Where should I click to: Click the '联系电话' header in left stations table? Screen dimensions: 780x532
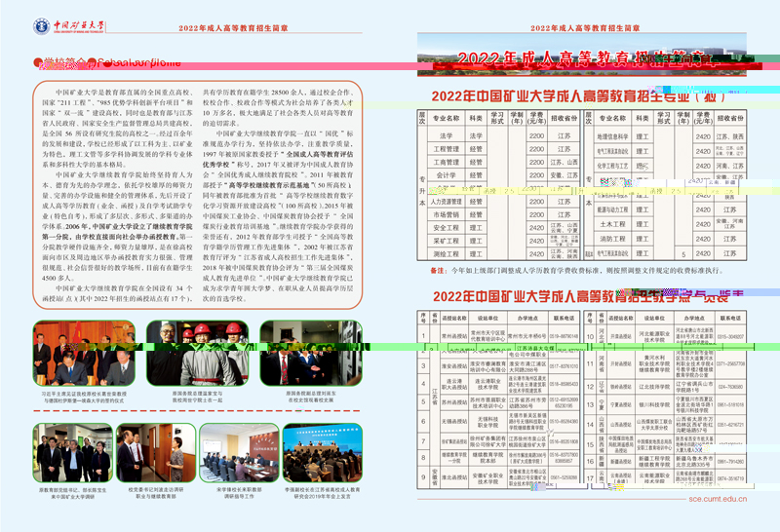pos(564,318)
